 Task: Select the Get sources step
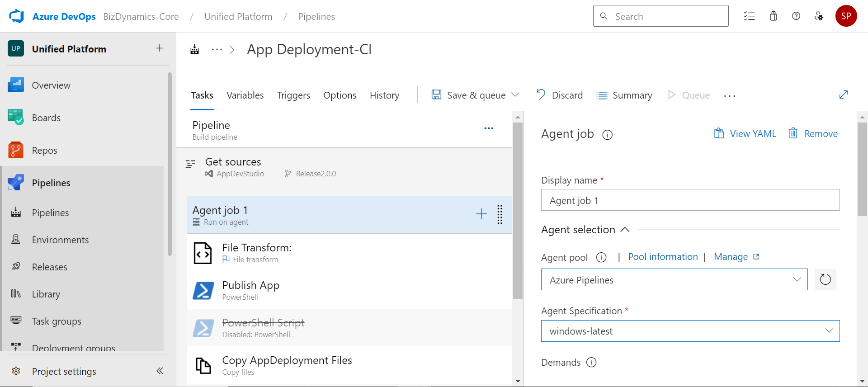coord(344,168)
